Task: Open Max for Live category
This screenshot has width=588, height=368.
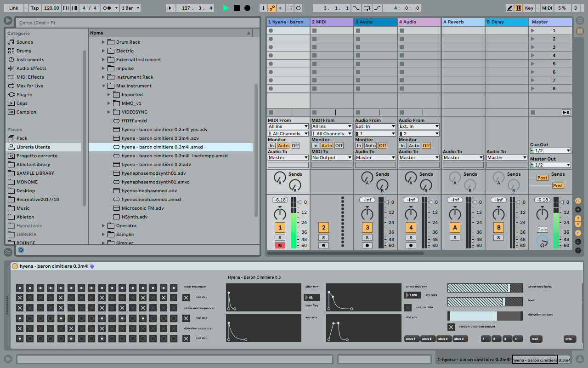Action: coord(29,86)
